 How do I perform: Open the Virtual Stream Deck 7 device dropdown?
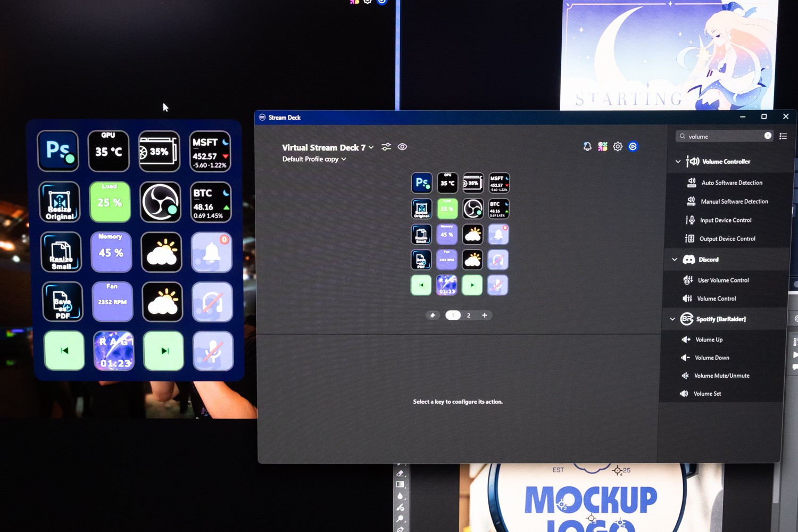point(328,147)
